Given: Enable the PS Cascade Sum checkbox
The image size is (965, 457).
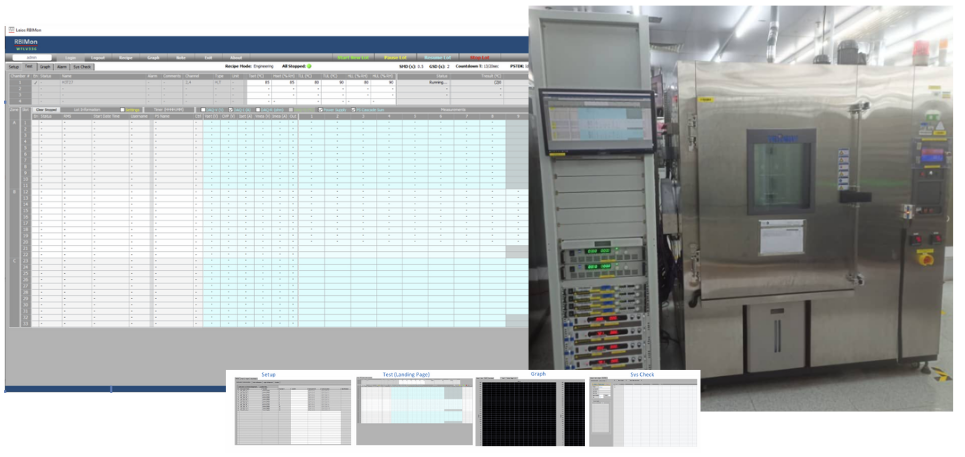Looking at the screenshot, I should [x=355, y=109].
